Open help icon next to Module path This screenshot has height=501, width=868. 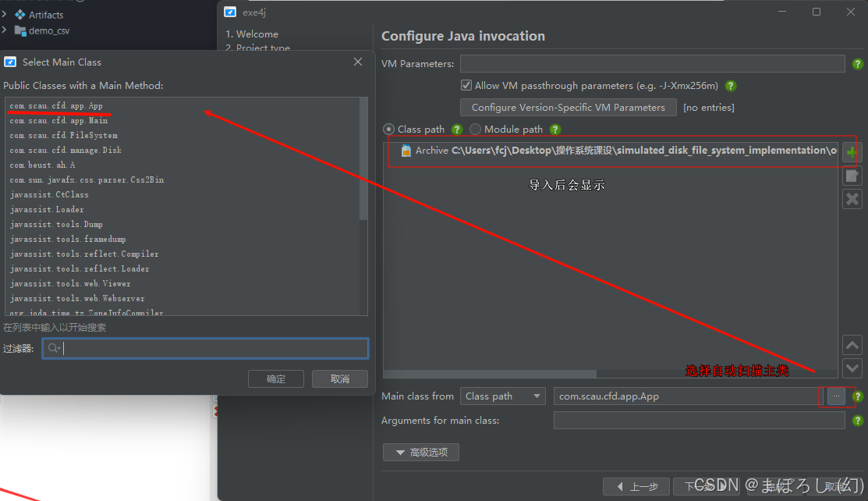pyautogui.click(x=555, y=130)
